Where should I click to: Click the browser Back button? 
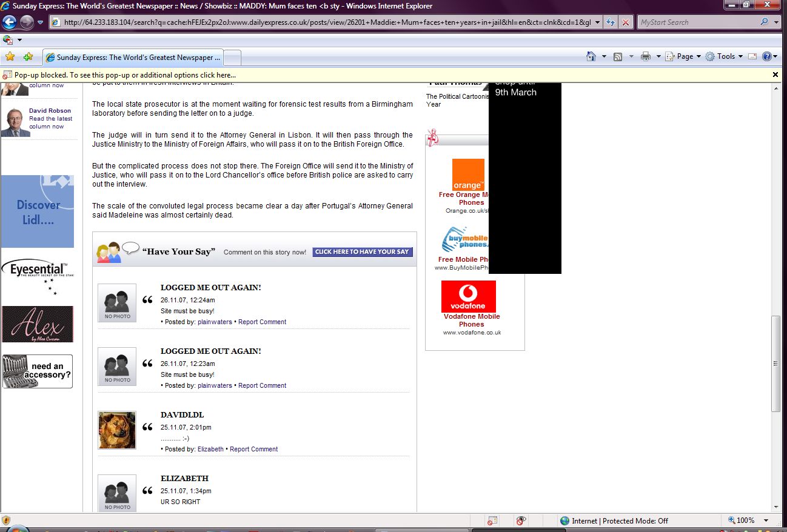click(x=9, y=22)
